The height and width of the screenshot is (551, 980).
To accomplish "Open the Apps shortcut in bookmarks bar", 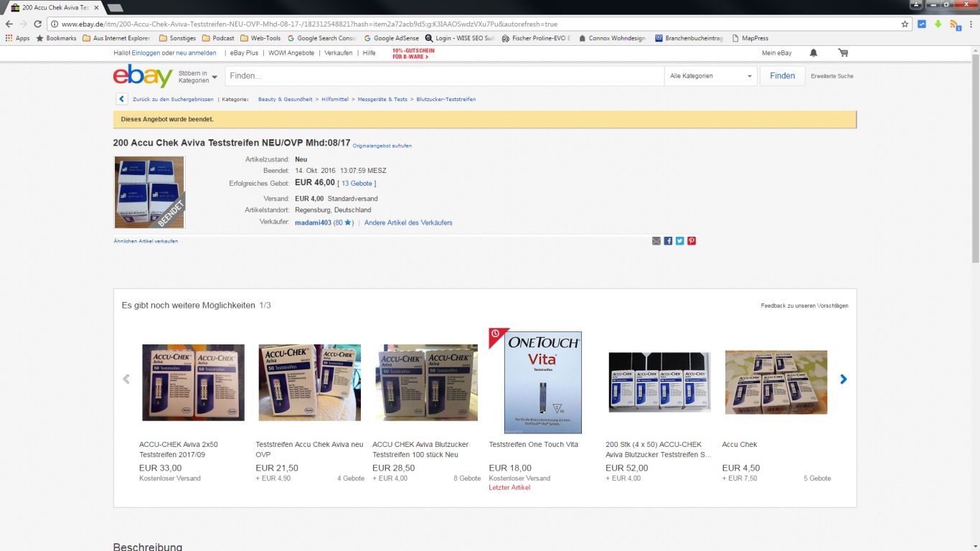I will click(17, 38).
